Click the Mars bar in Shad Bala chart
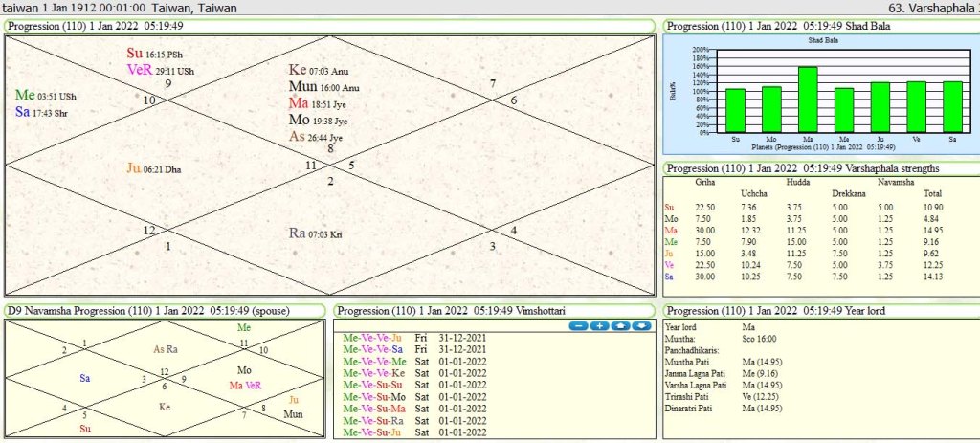Image resolution: width=980 pixels, height=443 pixels. 807,100
